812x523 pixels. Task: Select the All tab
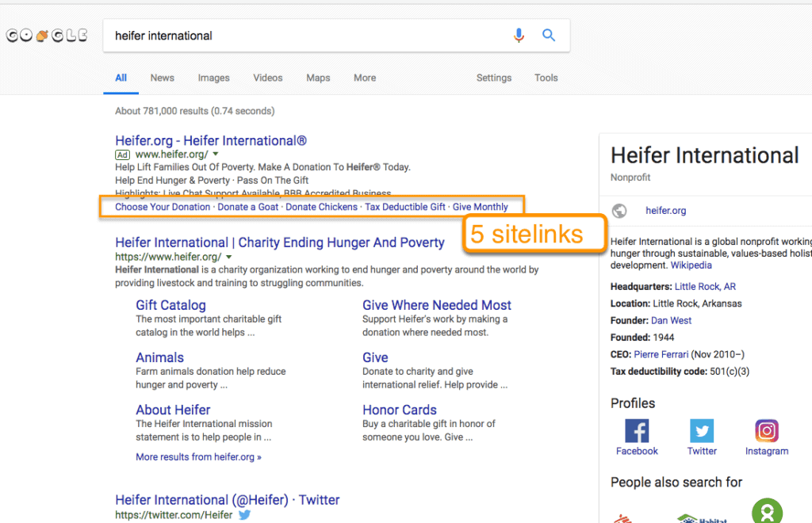coord(121,78)
